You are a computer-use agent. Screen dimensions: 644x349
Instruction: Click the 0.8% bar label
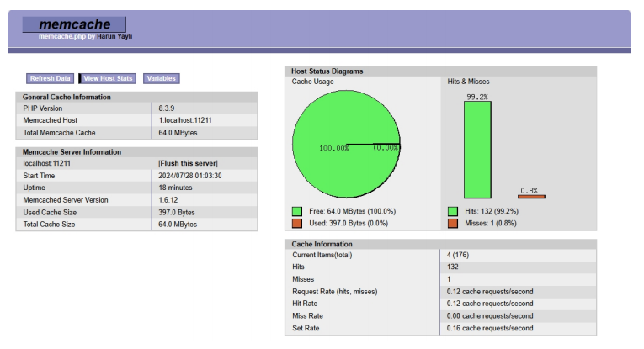point(529,191)
